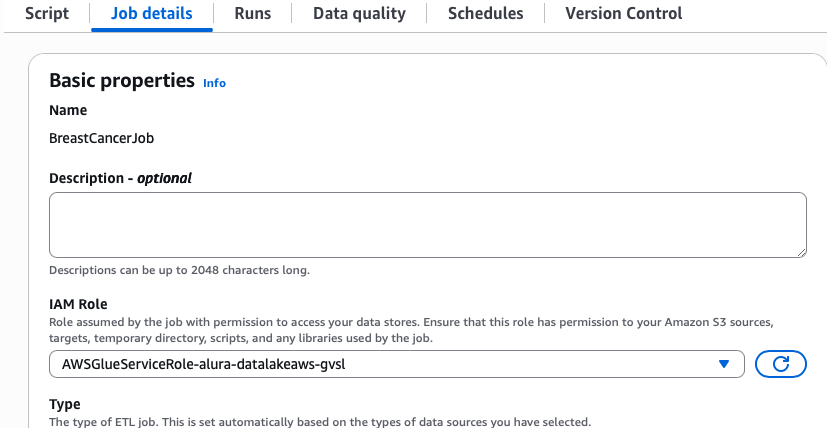Image resolution: width=827 pixels, height=428 pixels.
Task: Select the Job details tab
Action: (x=151, y=14)
